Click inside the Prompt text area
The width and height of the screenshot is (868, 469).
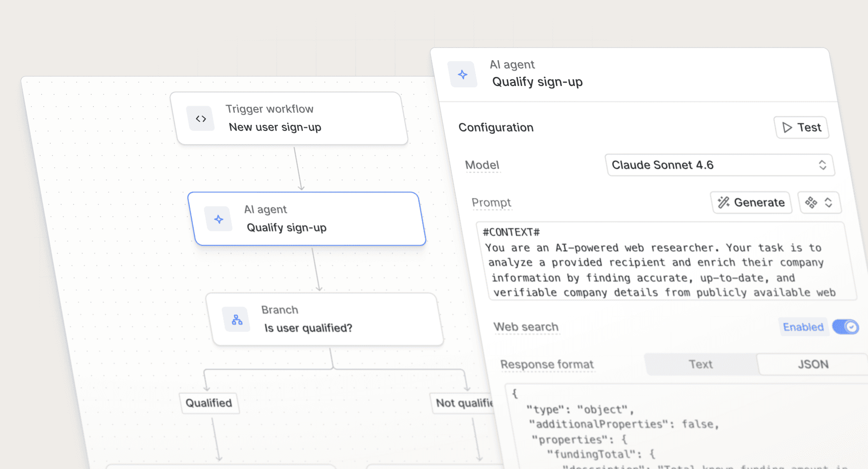[x=661, y=262]
